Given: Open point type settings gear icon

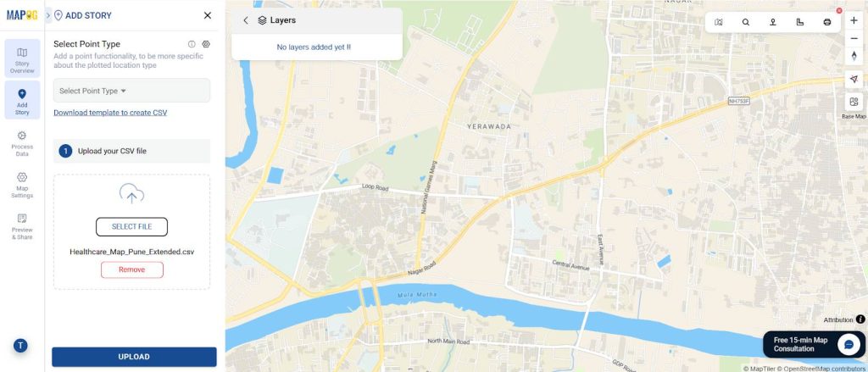Looking at the screenshot, I should [206, 44].
